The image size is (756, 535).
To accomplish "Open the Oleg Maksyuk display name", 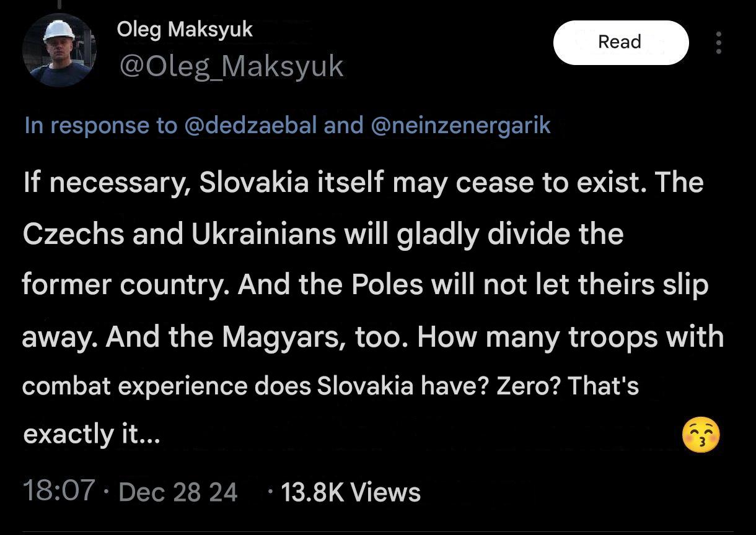I will (x=185, y=30).
